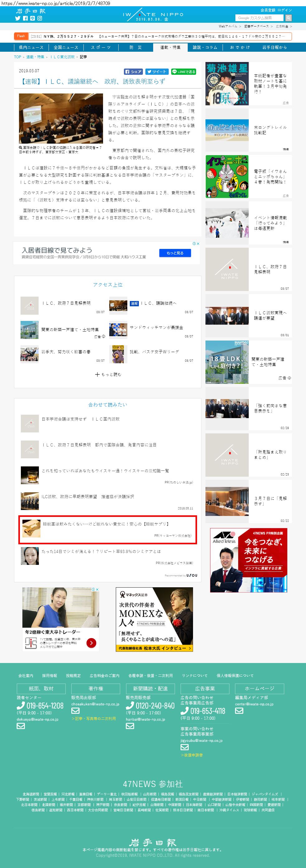This screenshot has width=306, height=868.
Task: Open 日本学術会議は支持せず recommended article
Action: pos(81,419)
